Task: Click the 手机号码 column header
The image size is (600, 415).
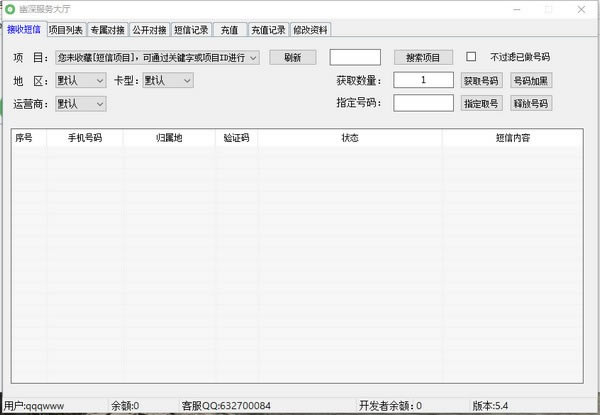Action: pyautogui.click(x=85, y=138)
